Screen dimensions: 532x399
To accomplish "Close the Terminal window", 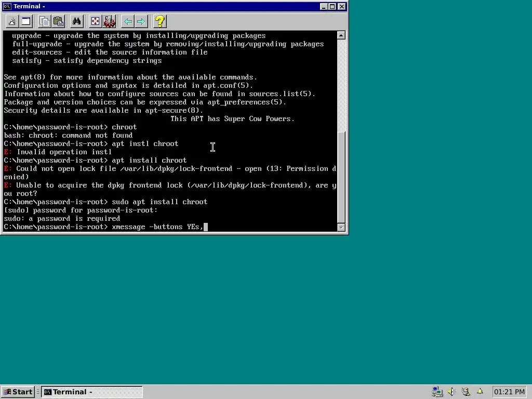I will tap(342, 6).
